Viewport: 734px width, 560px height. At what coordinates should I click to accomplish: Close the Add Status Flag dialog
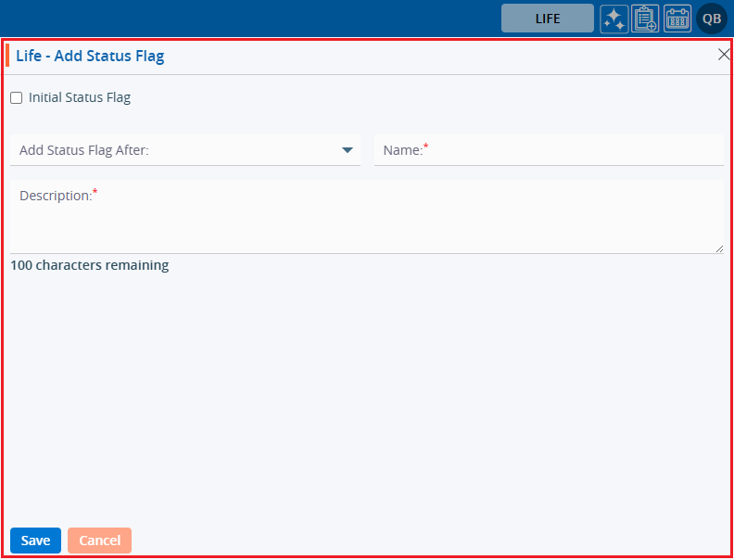[724, 55]
